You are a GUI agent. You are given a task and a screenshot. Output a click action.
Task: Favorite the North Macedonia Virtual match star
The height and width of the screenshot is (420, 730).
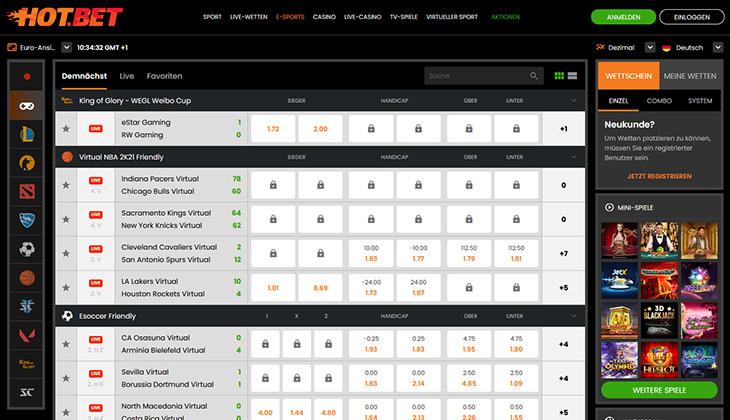point(66,412)
